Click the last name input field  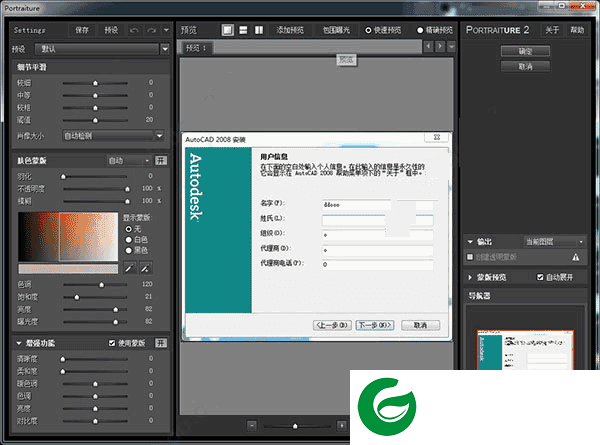coord(378,220)
